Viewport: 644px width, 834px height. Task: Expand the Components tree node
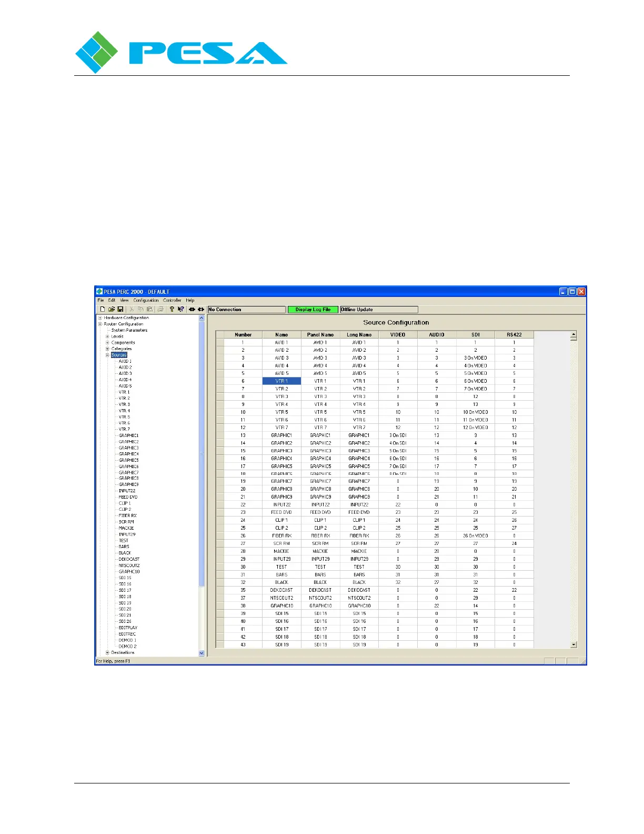click(107, 343)
